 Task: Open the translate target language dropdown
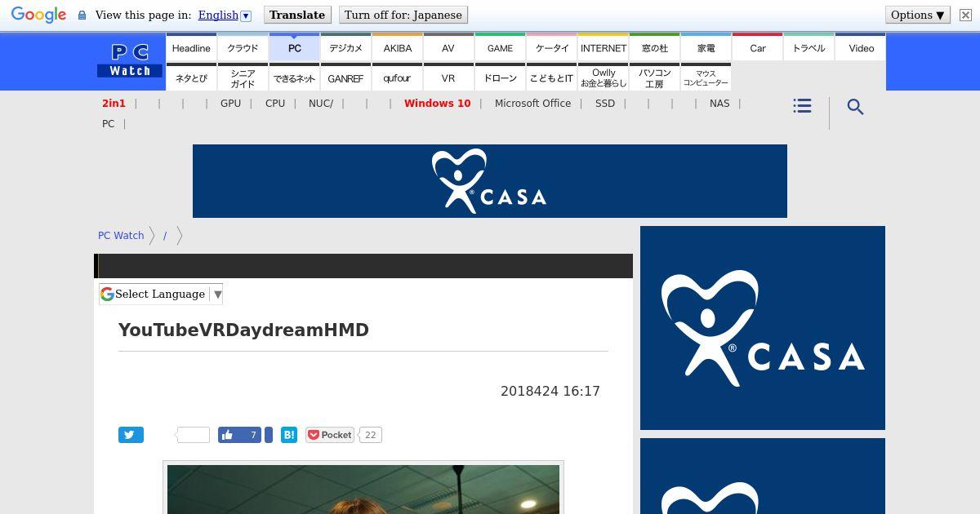click(225, 15)
